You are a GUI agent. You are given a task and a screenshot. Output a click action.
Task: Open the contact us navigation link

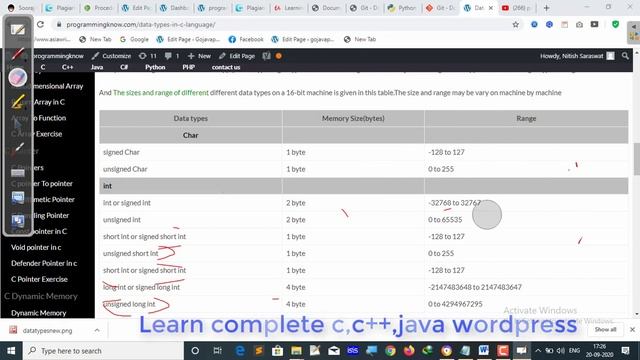(x=226, y=67)
